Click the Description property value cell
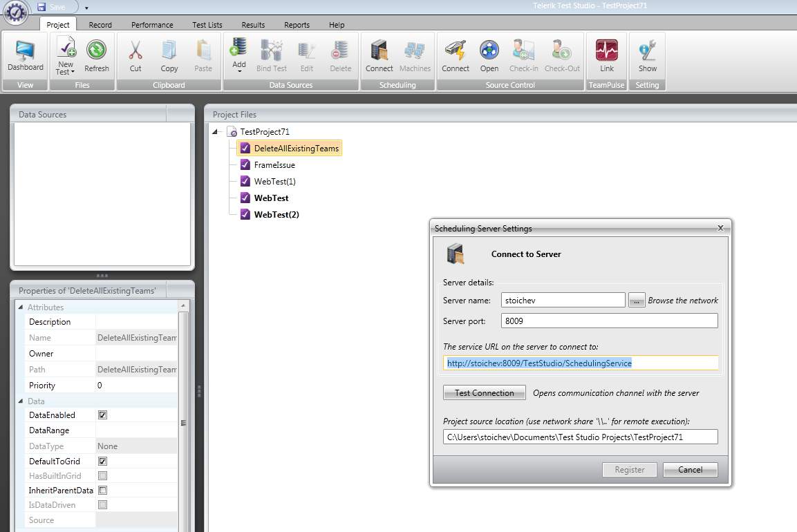797x532 pixels. (136, 322)
